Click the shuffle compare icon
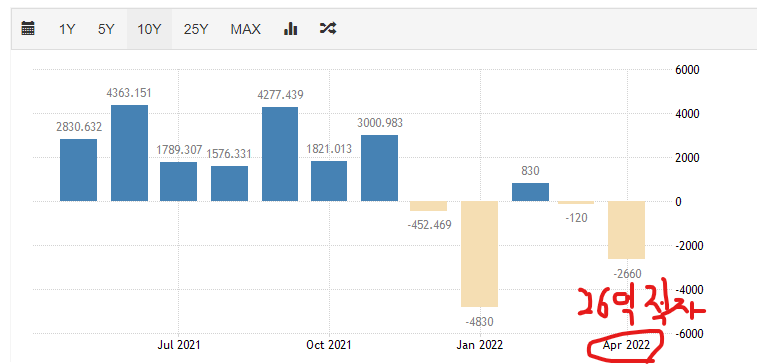Screen dimensions: 757x364 pyautogui.click(x=328, y=29)
